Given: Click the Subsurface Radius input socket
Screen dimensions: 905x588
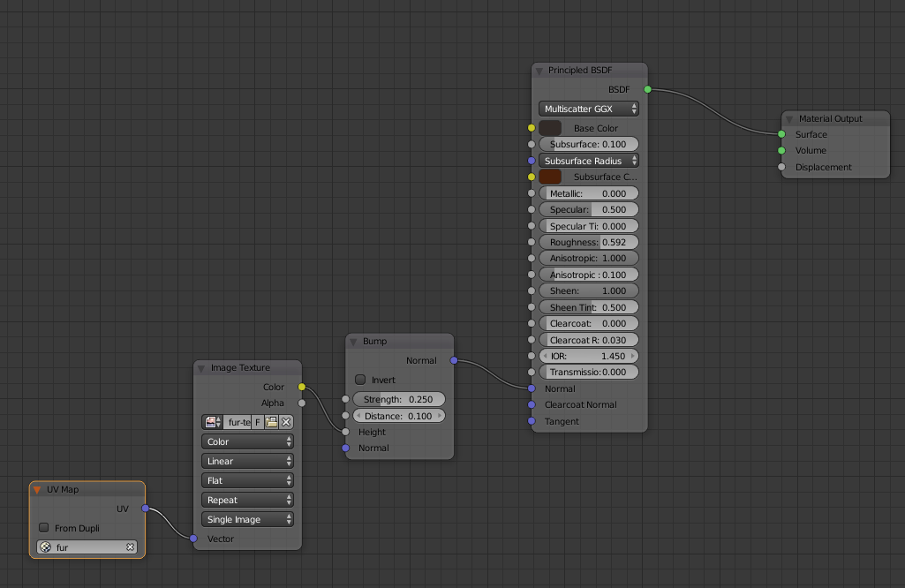Looking at the screenshot, I should pyautogui.click(x=532, y=161).
